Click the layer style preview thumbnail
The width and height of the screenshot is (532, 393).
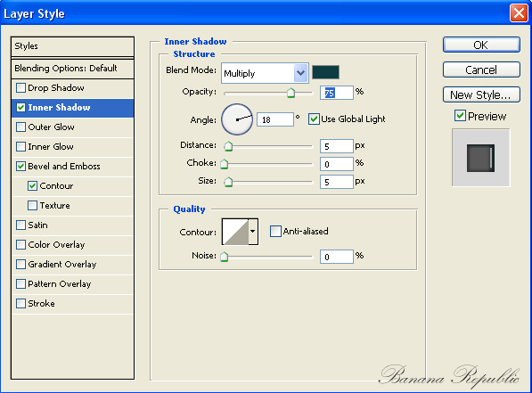coord(480,158)
